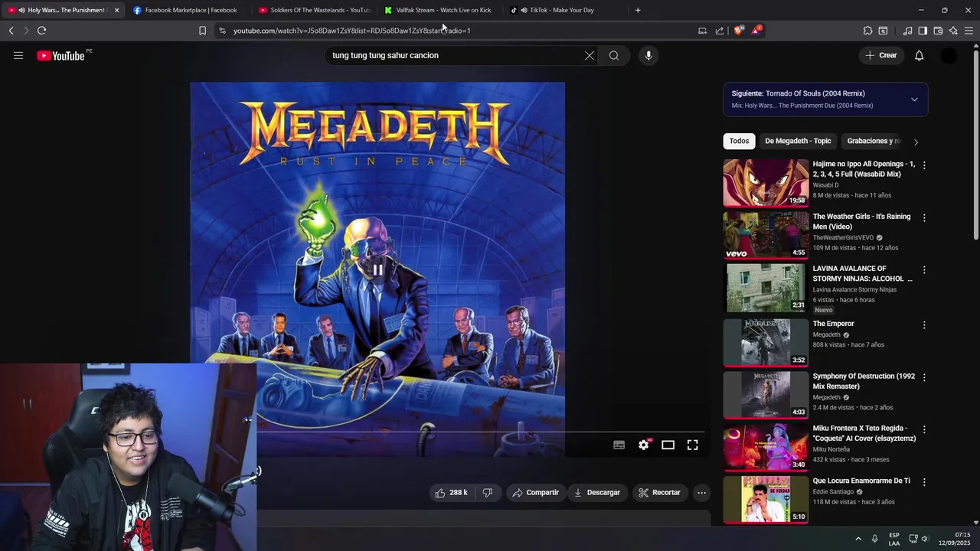Go forward with browser forward arrow
This screenshot has width=980, height=551.
tap(26, 31)
